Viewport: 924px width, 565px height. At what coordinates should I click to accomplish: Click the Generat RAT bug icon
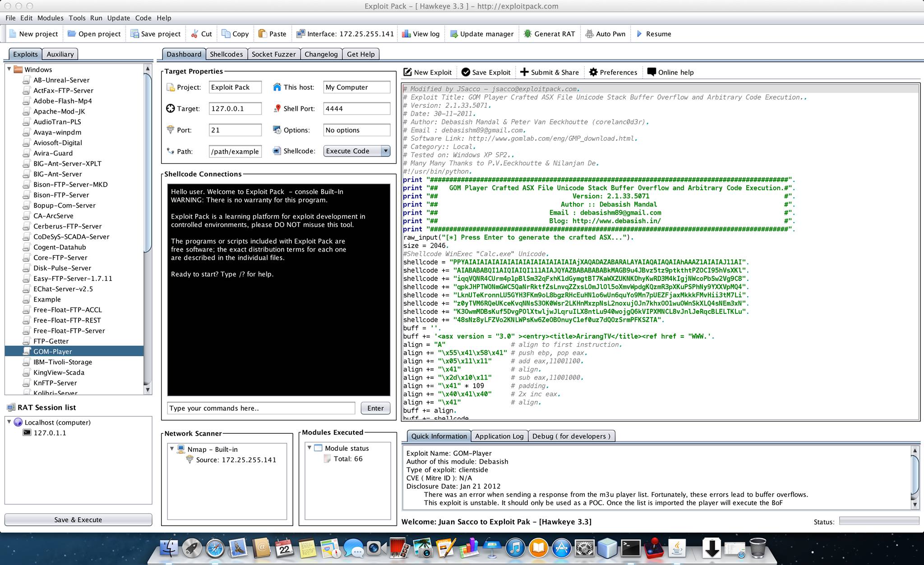click(x=527, y=34)
